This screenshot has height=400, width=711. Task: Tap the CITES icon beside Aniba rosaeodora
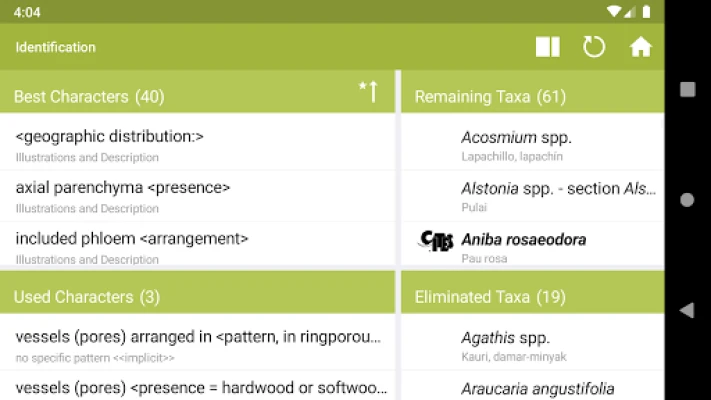click(x=436, y=241)
